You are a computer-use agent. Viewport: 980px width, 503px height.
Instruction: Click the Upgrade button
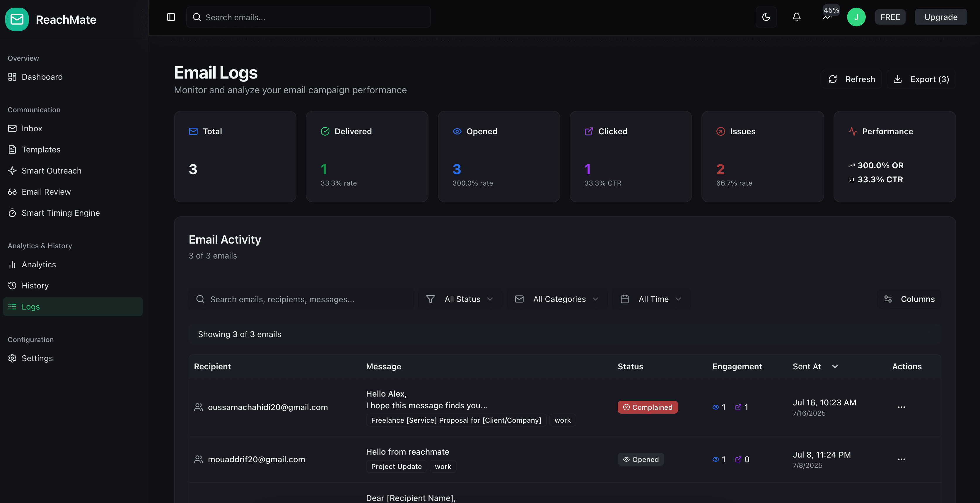(940, 17)
